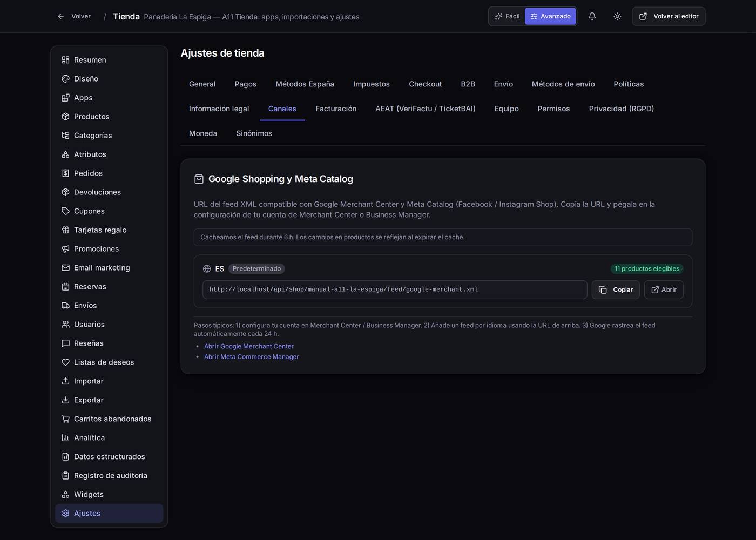Click the Envíos truck icon

(65, 306)
